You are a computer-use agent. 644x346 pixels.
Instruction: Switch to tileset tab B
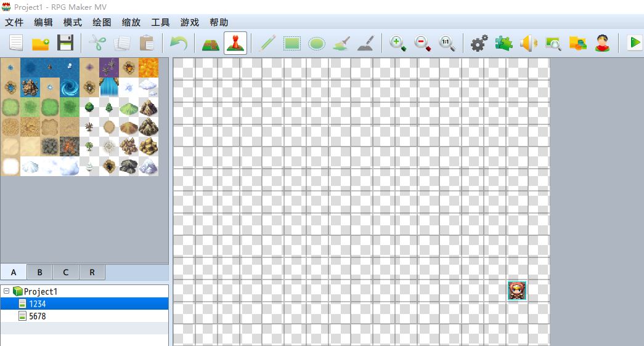(x=39, y=272)
